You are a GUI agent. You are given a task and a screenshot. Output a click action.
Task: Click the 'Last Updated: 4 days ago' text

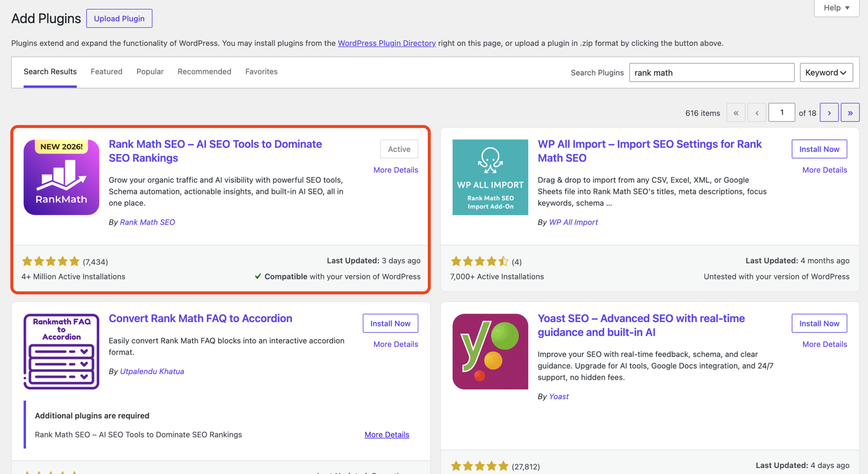pyautogui.click(x=803, y=465)
